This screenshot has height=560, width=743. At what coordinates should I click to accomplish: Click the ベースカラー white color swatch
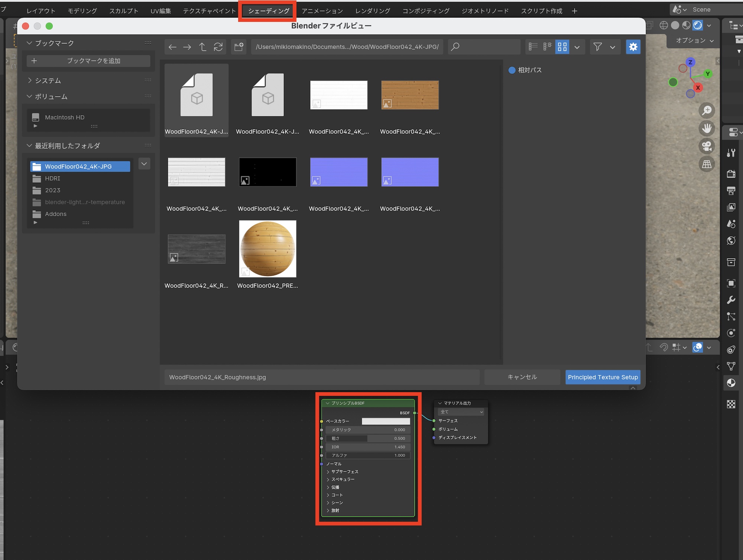click(386, 421)
